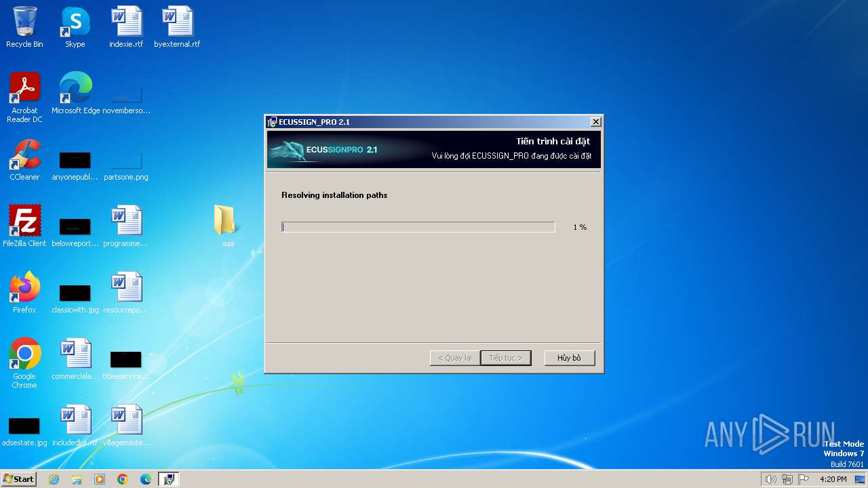Open FileZilla Client desktop shortcut
The width and height of the screenshot is (868, 488).
24,226
